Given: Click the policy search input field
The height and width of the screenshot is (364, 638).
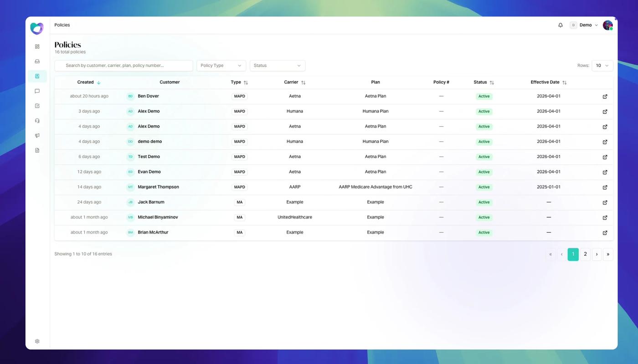Looking at the screenshot, I should pos(123,65).
